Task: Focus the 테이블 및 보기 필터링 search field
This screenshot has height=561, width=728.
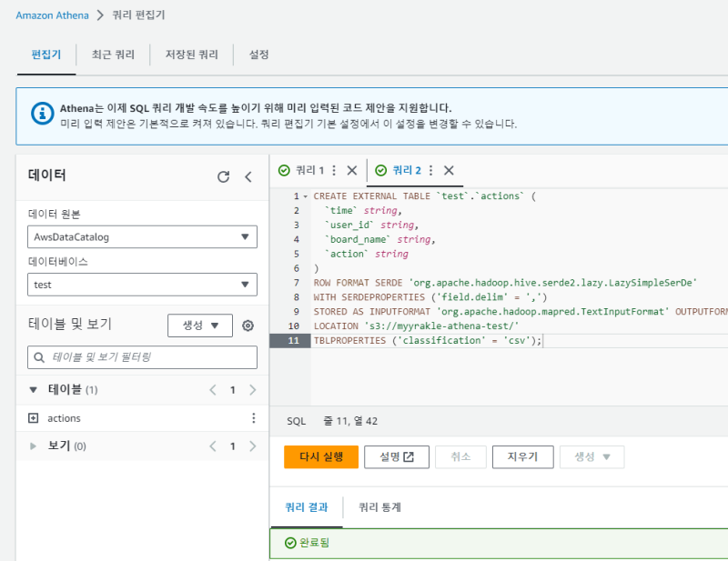Action: (143, 357)
